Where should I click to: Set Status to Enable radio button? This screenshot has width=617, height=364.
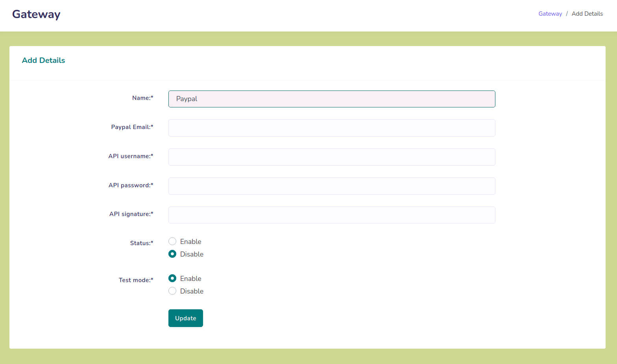tap(172, 241)
